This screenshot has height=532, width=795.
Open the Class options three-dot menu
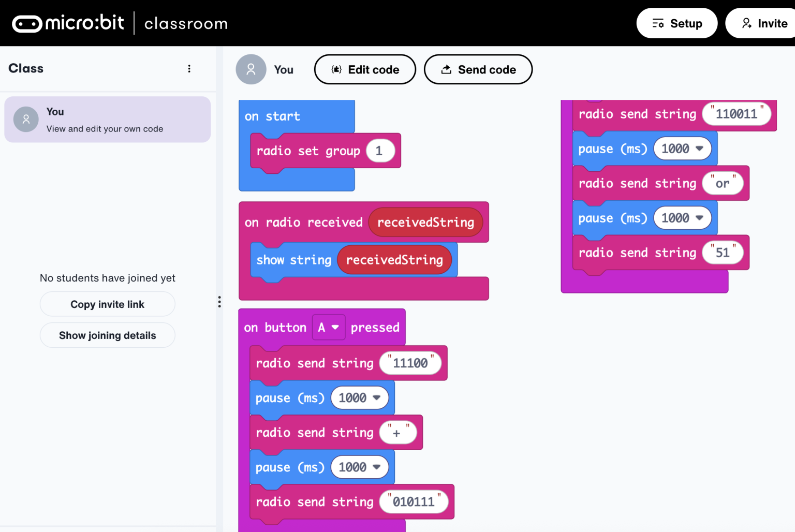[189, 68]
